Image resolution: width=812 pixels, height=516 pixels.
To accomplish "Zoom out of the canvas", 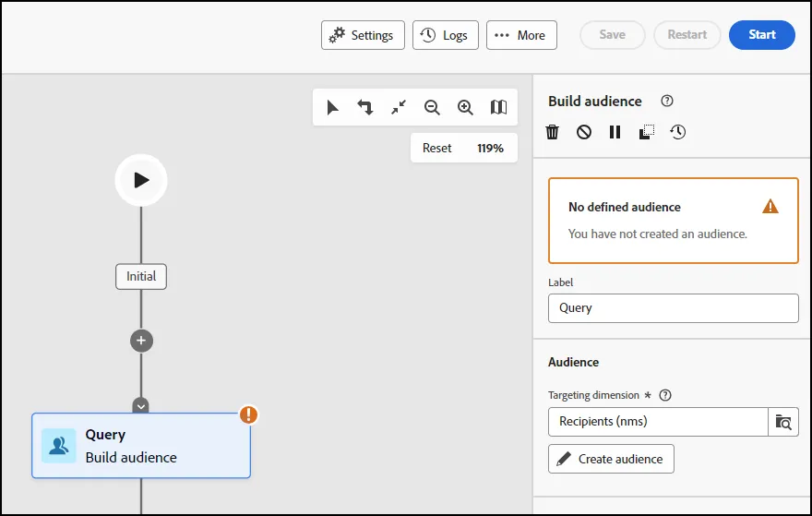I will (x=432, y=107).
